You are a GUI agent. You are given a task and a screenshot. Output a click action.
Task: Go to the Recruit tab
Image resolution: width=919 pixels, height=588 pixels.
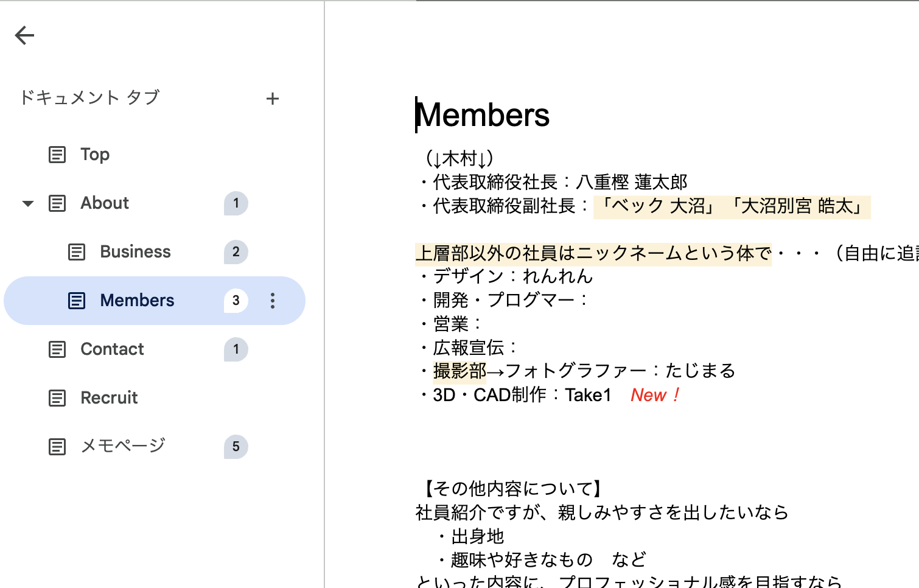pyautogui.click(x=109, y=398)
